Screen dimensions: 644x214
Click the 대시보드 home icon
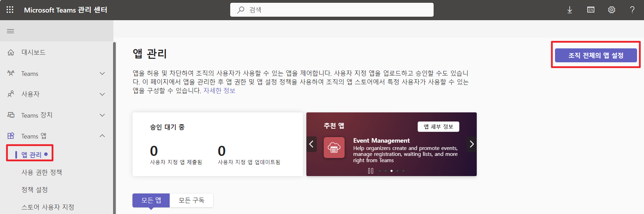tap(11, 53)
